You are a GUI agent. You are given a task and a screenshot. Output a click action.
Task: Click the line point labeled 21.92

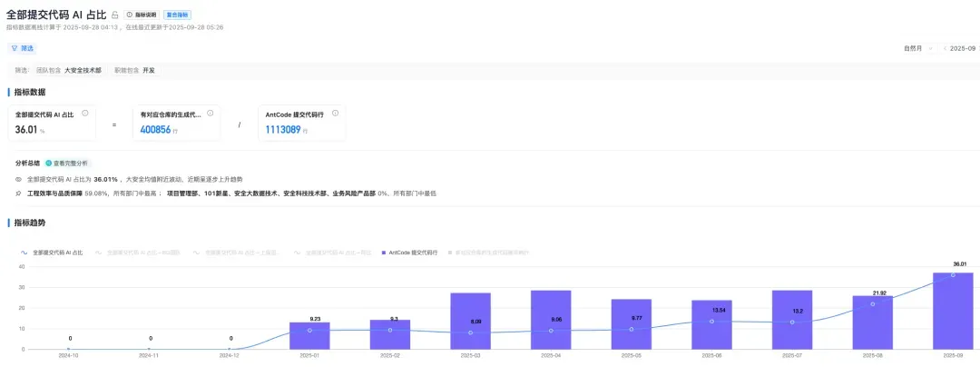coord(873,303)
